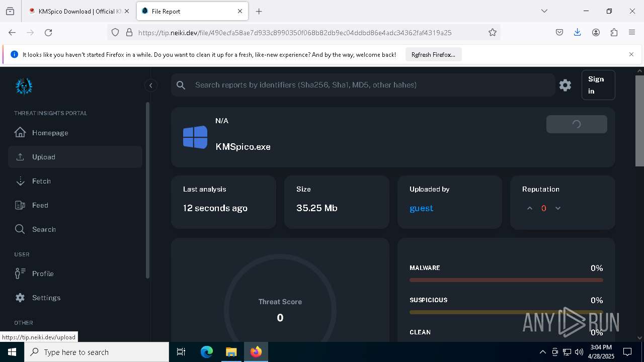Open Firefox View button

click(10, 11)
